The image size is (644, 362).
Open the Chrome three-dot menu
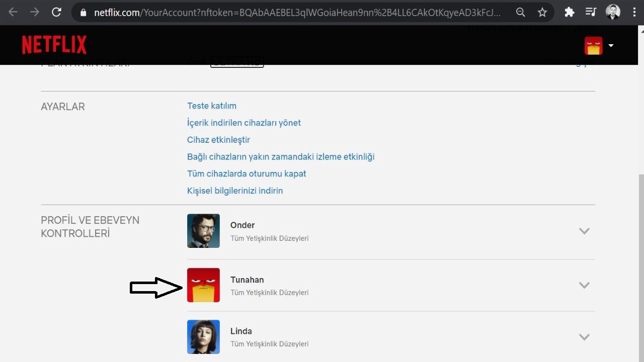634,12
